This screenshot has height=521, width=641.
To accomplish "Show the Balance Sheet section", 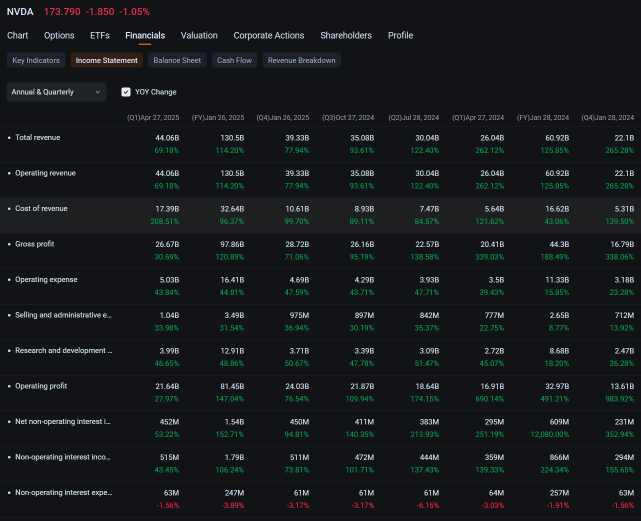I will [x=177, y=60].
